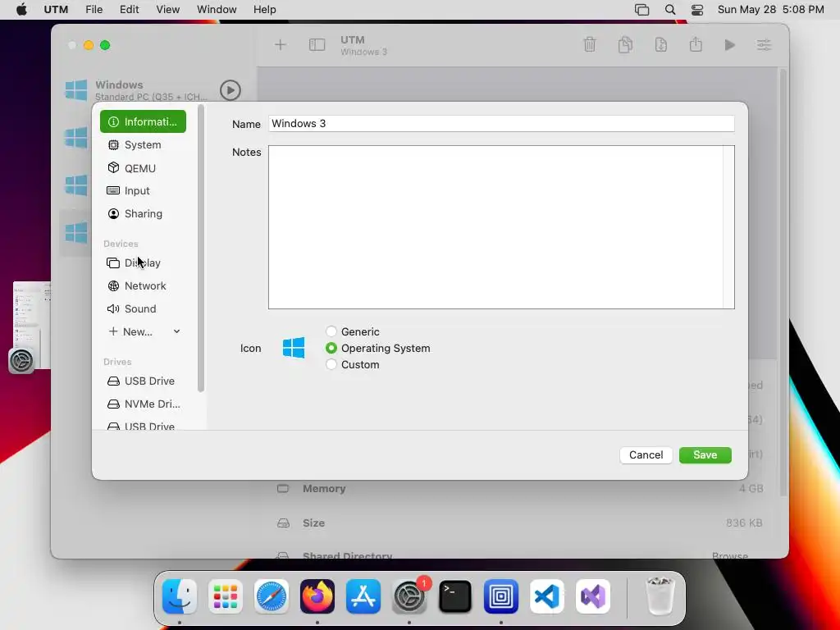Open Safari from the Dock
The image size is (840, 630).
click(x=272, y=596)
